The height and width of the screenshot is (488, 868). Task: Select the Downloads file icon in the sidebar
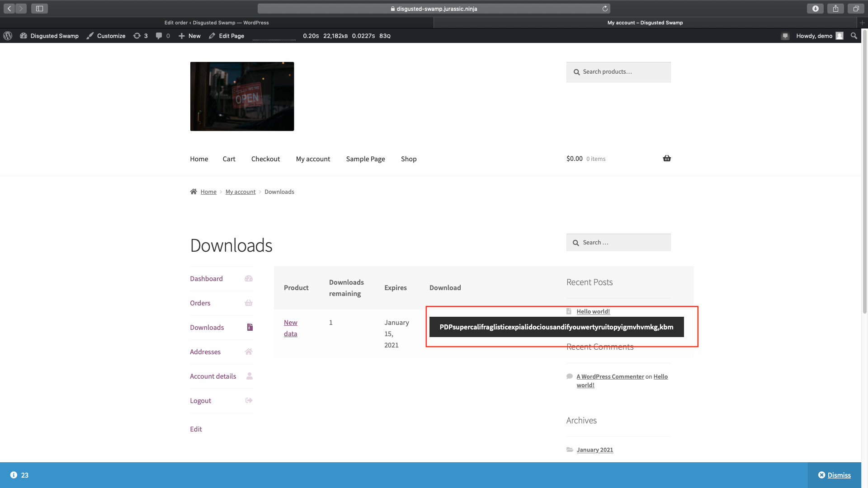249,327
